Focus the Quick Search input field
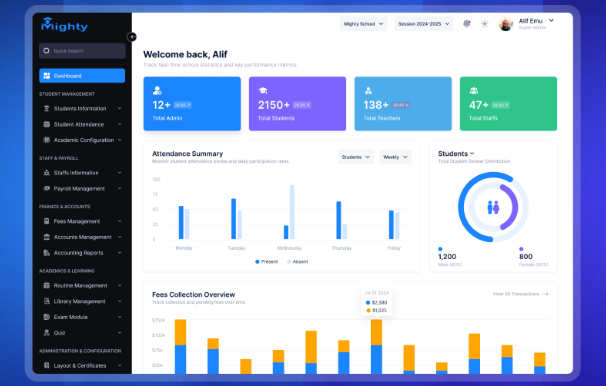This screenshot has height=386, width=606. (82, 51)
